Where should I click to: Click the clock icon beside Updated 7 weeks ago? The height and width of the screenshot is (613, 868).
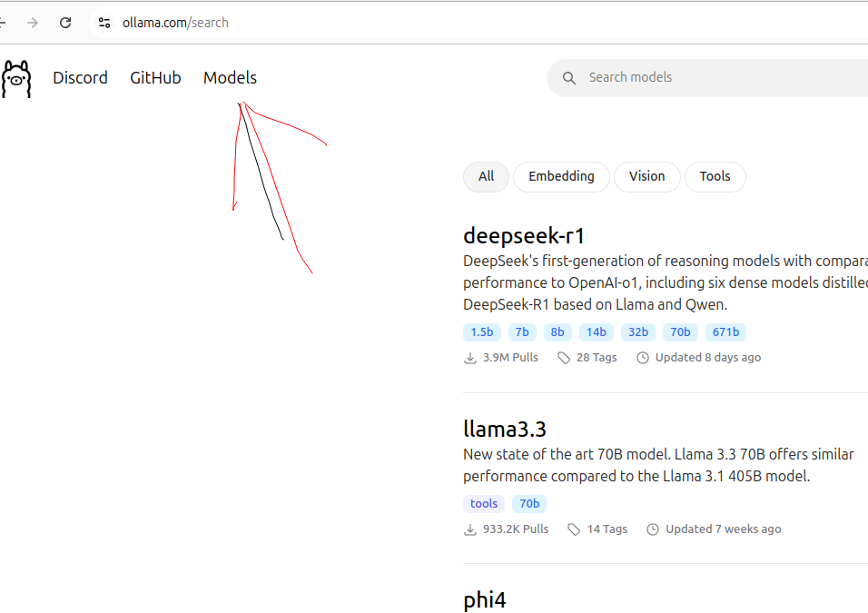653,530
